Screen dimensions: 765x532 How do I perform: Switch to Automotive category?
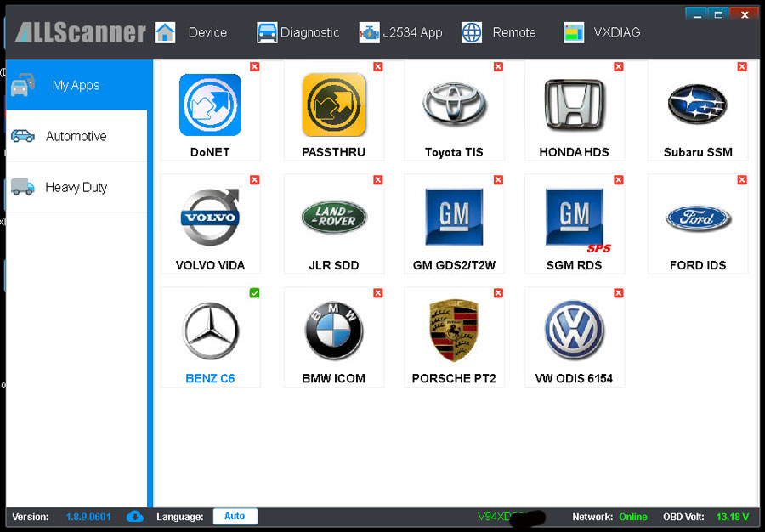76,136
